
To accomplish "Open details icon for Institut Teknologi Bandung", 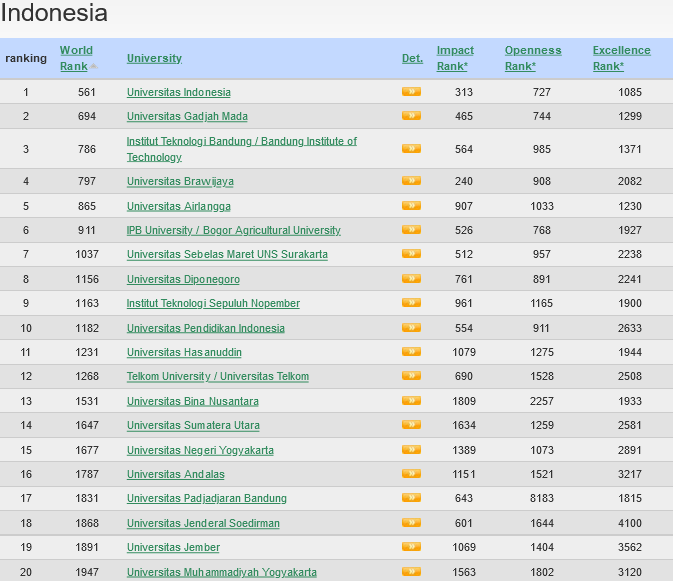I will (411, 148).
